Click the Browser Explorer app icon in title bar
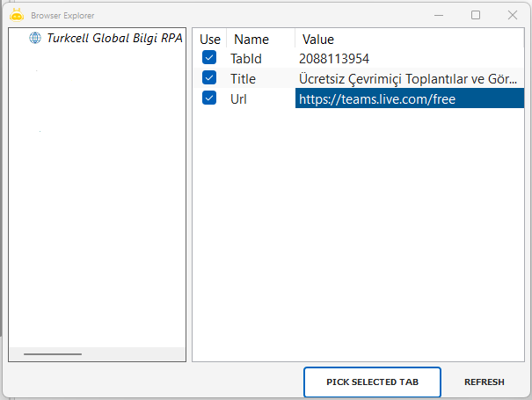This screenshot has width=532, height=400. (17, 15)
